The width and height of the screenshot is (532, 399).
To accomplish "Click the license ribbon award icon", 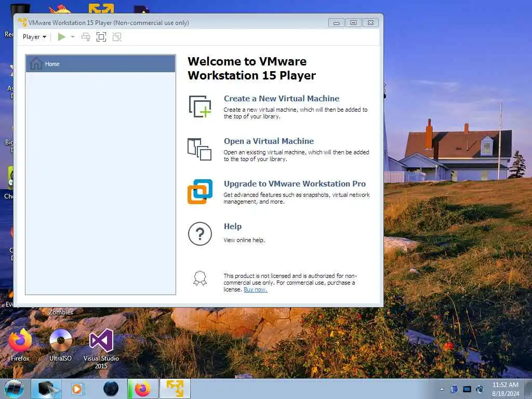I will (200, 278).
